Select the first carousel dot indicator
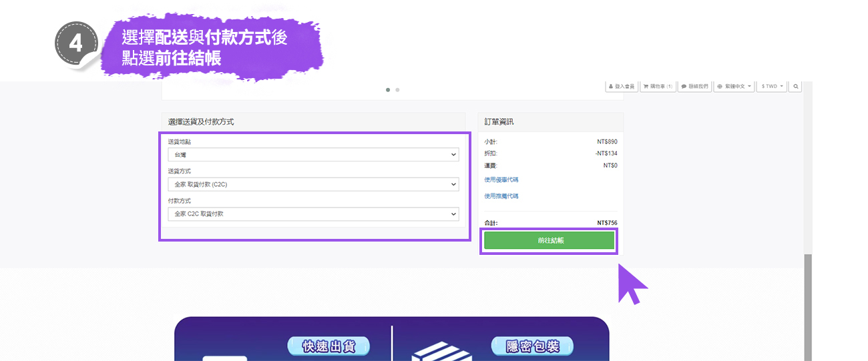The height and width of the screenshot is (361, 868). click(x=388, y=89)
